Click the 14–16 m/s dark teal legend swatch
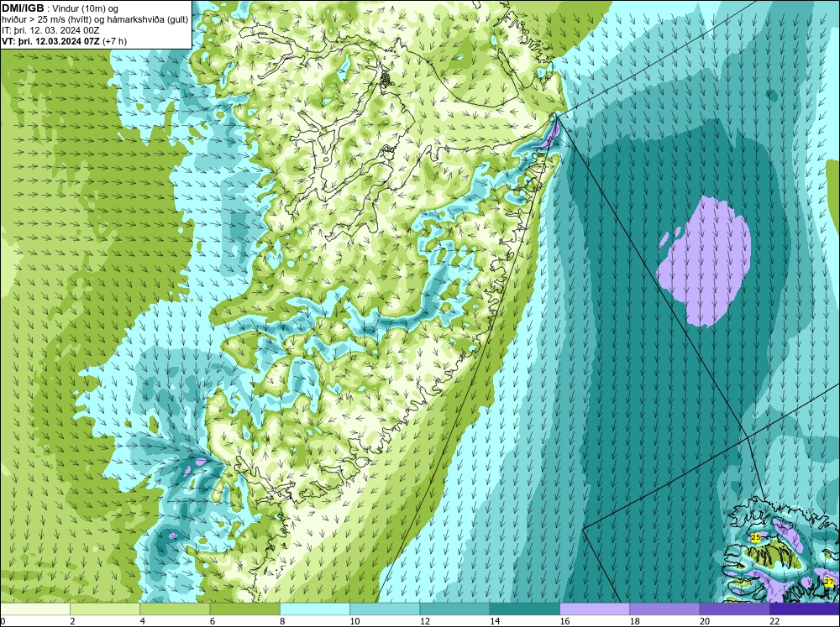The height and width of the screenshot is (627, 840). (524, 609)
